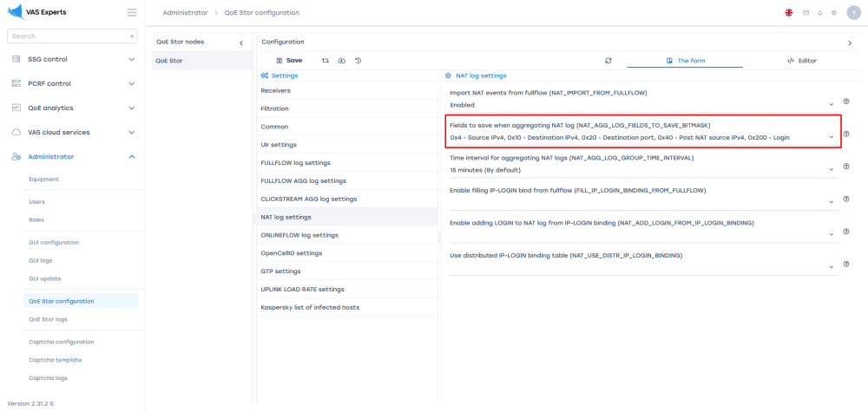Click the sidebar Search field
Image resolution: width=868 pixels, height=412 pixels.
(x=68, y=36)
